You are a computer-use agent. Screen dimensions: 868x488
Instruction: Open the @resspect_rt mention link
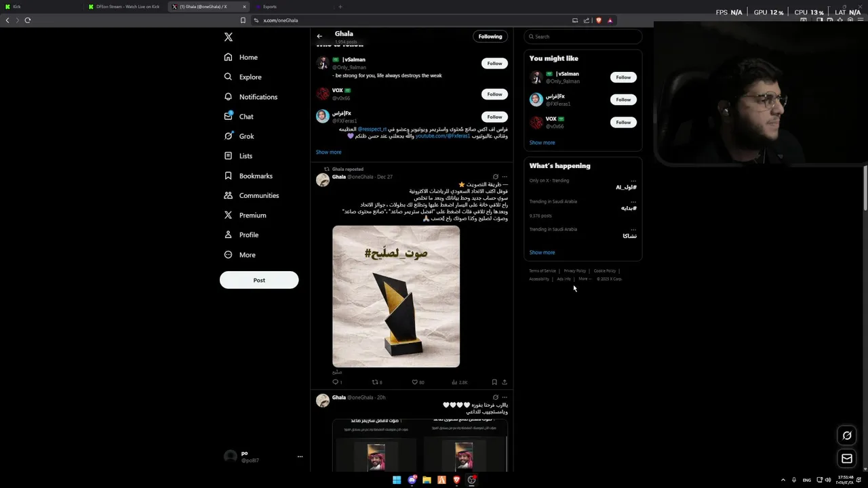tap(372, 129)
